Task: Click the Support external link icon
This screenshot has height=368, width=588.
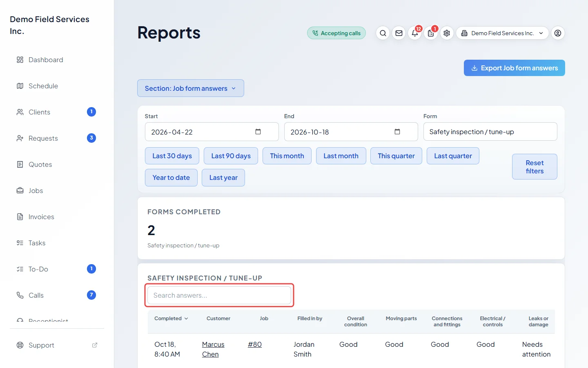Action: pyautogui.click(x=95, y=345)
